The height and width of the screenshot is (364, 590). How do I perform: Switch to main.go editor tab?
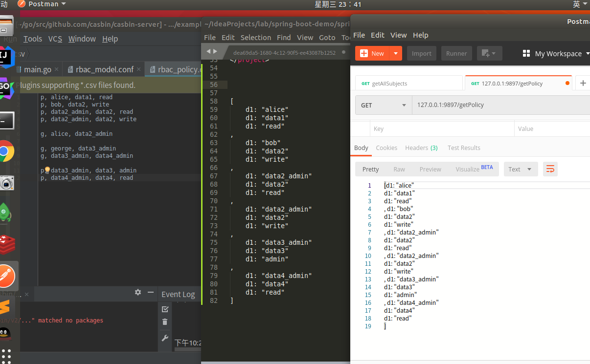click(37, 70)
